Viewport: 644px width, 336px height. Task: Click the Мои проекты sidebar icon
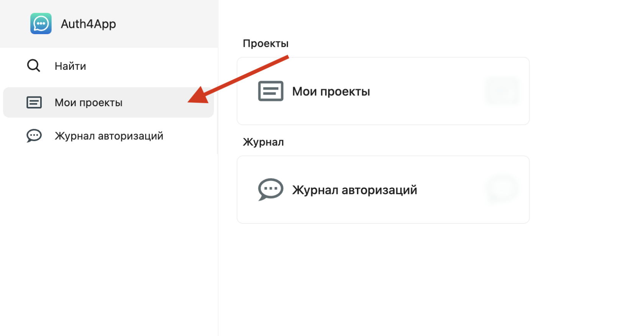tap(34, 102)
